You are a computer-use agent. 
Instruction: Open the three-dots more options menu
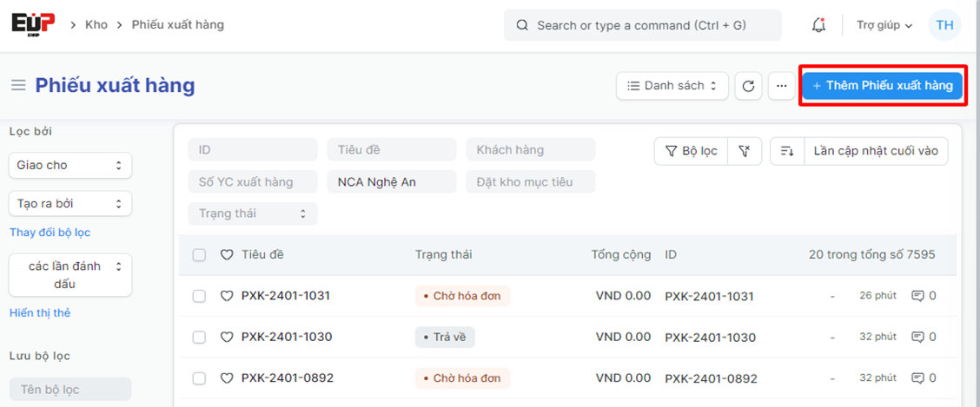[x=781, y=86]
